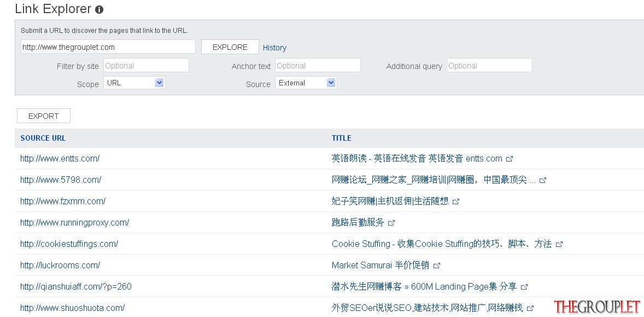Open source URL http://cookiestuffings.com/
This screenshot has width=644, height=317.
69,244
